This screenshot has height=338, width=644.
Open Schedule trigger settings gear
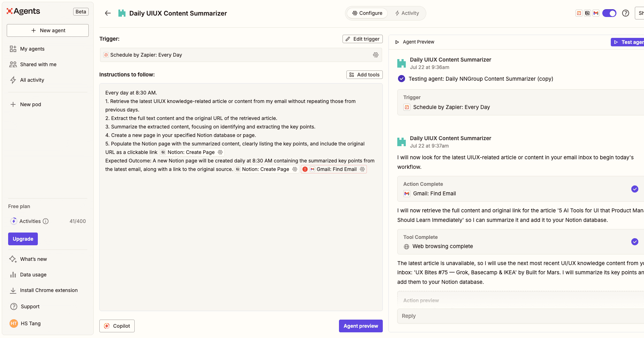(x=375, y=55)
